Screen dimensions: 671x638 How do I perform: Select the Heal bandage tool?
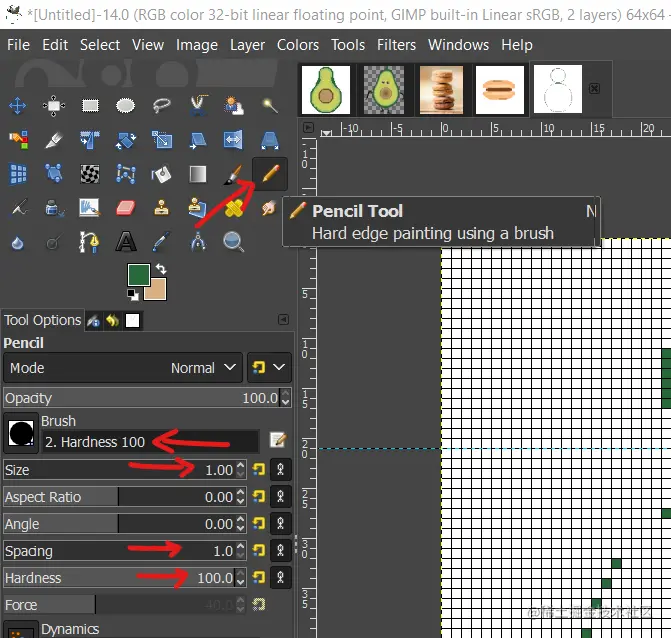click(x=234, y=208)
